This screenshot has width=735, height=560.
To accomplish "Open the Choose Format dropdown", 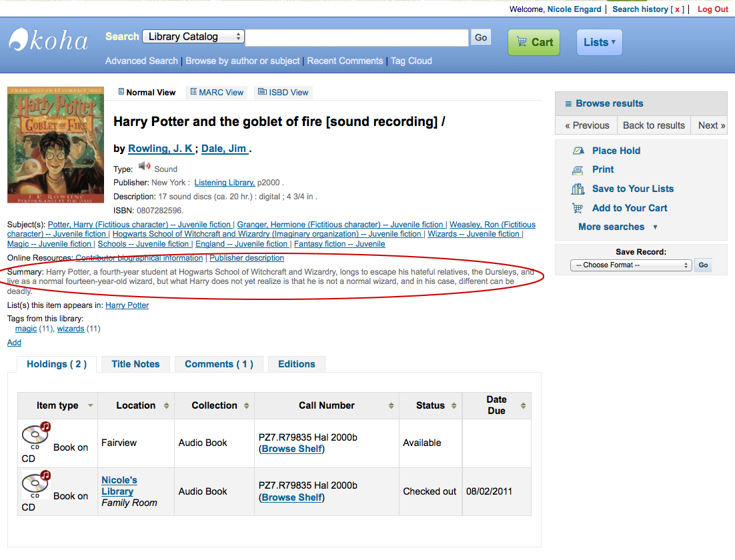I will [x=631, y=265].
